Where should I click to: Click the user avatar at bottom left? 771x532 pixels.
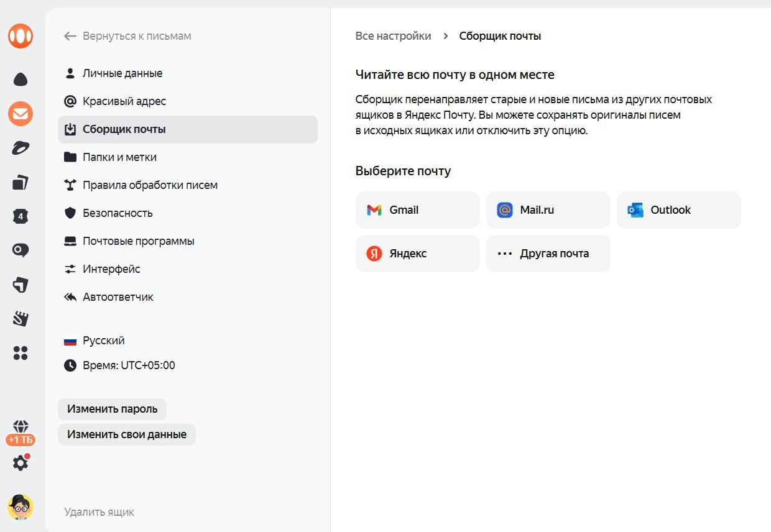(x=21, y=508)
